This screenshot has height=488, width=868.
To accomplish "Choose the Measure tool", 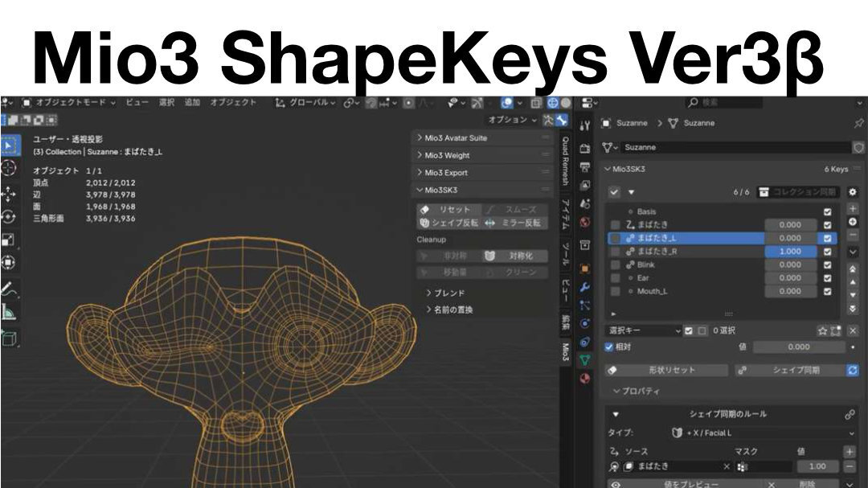I will (x=10, y=312).
